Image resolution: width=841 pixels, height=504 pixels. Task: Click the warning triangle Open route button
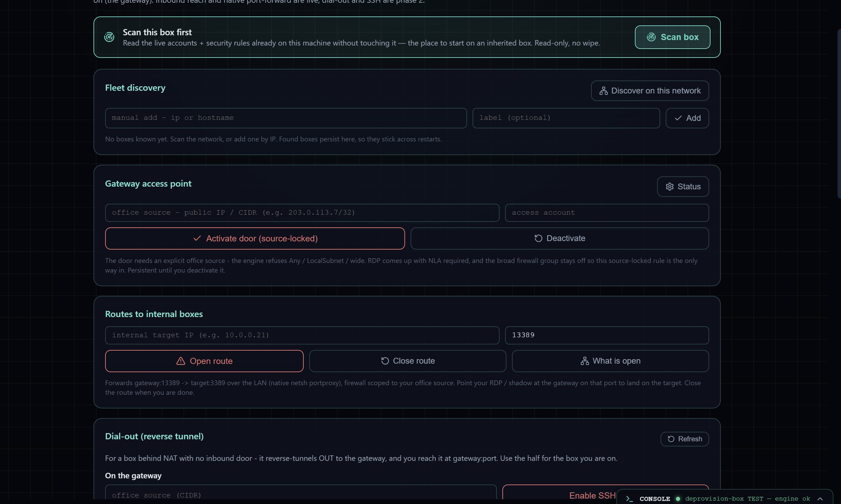coord(204,361)
